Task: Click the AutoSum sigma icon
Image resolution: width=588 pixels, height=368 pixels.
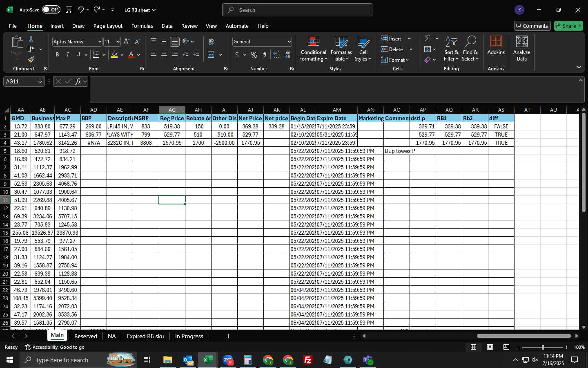Action: 428,38
